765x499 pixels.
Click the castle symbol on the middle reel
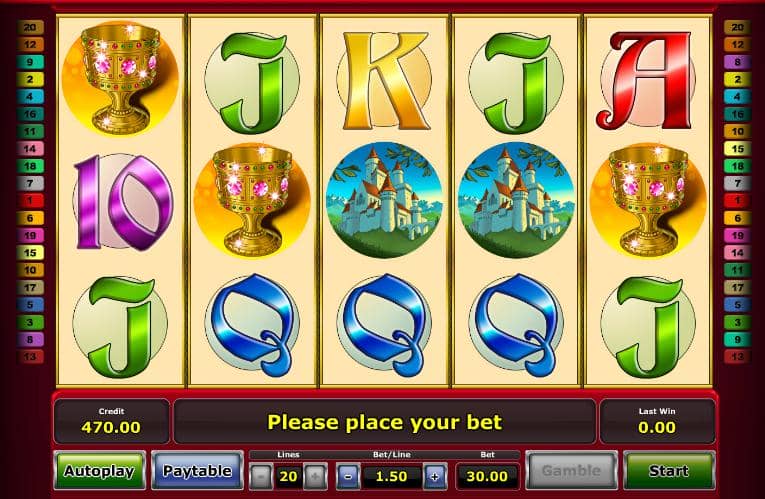384,200
